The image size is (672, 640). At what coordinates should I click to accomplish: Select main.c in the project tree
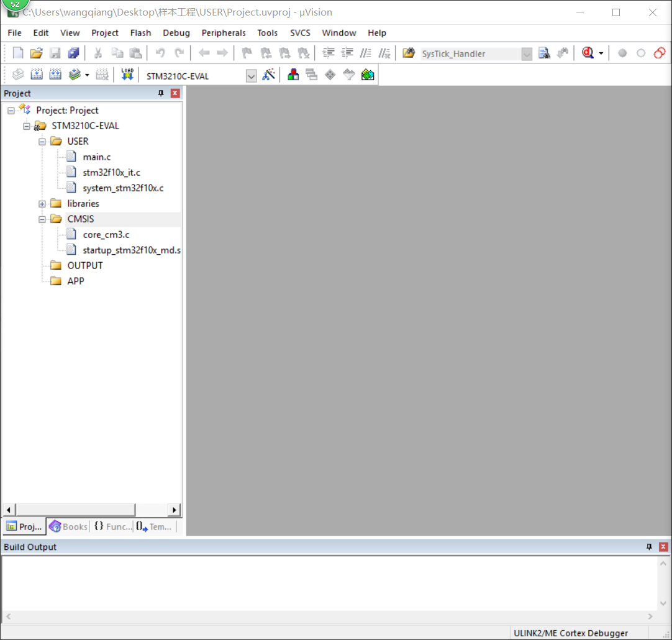96,157
